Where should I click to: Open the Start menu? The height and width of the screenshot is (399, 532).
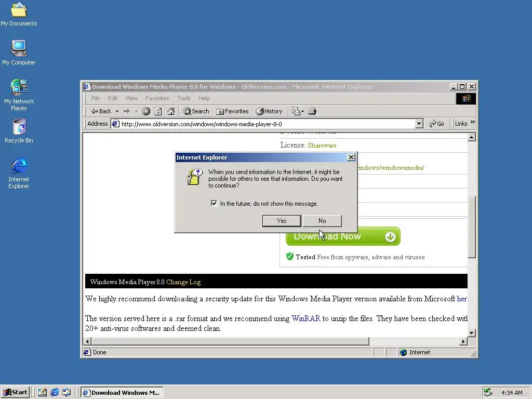point(15,393)
